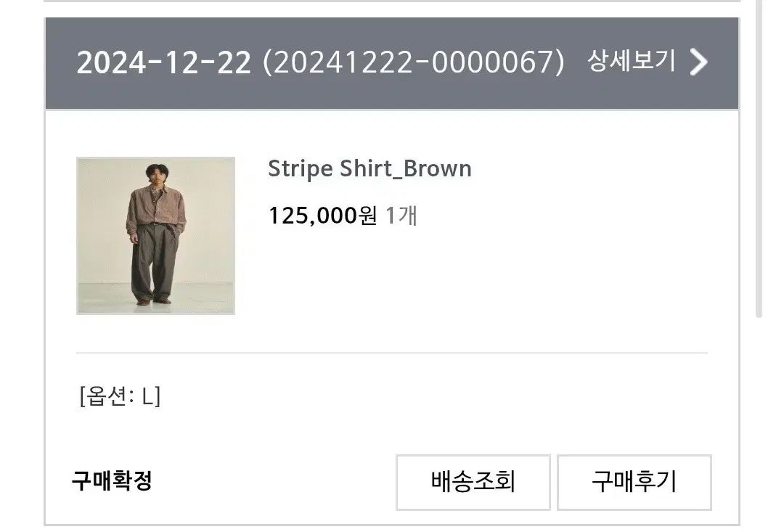Click the 옵션: L option text
This screenshot has height=532, width=784.
point(120,396)
